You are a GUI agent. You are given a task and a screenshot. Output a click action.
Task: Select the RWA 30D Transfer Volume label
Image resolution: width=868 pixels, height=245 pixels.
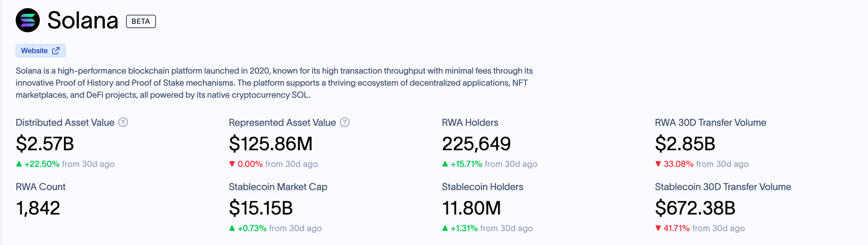coord(711,122)
